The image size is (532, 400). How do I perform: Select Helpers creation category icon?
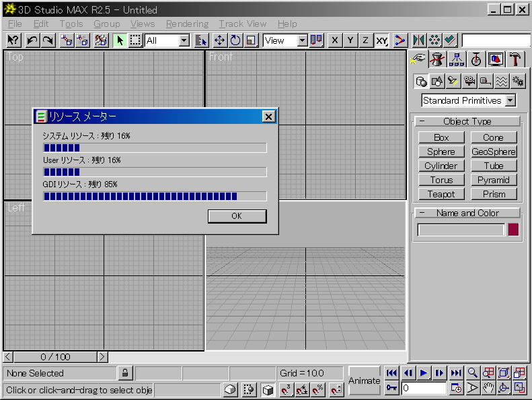tap(486, 81)
